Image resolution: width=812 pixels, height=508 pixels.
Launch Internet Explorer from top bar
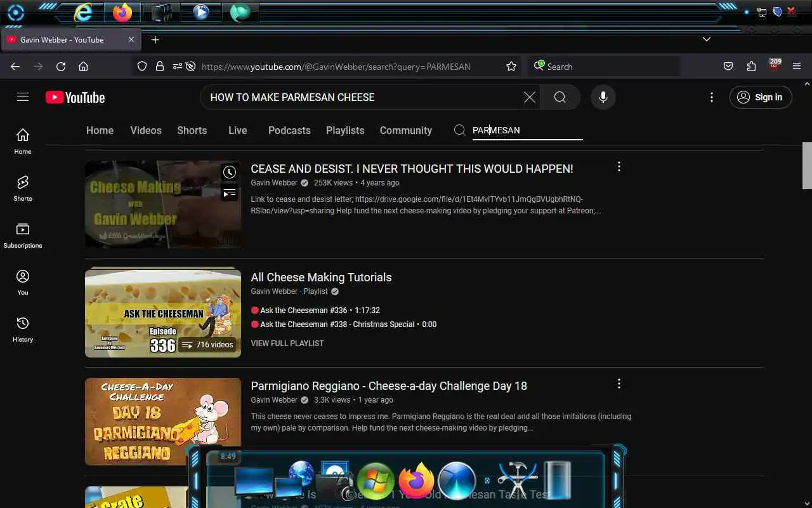tap(82, 12)
